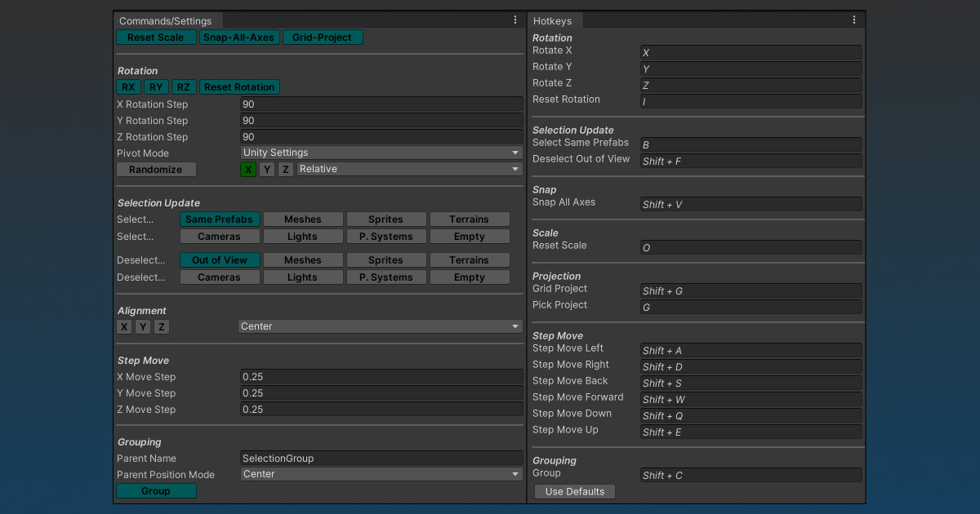Set Rotate X hotkey field

pyautogui.click(x=751, y=52)
